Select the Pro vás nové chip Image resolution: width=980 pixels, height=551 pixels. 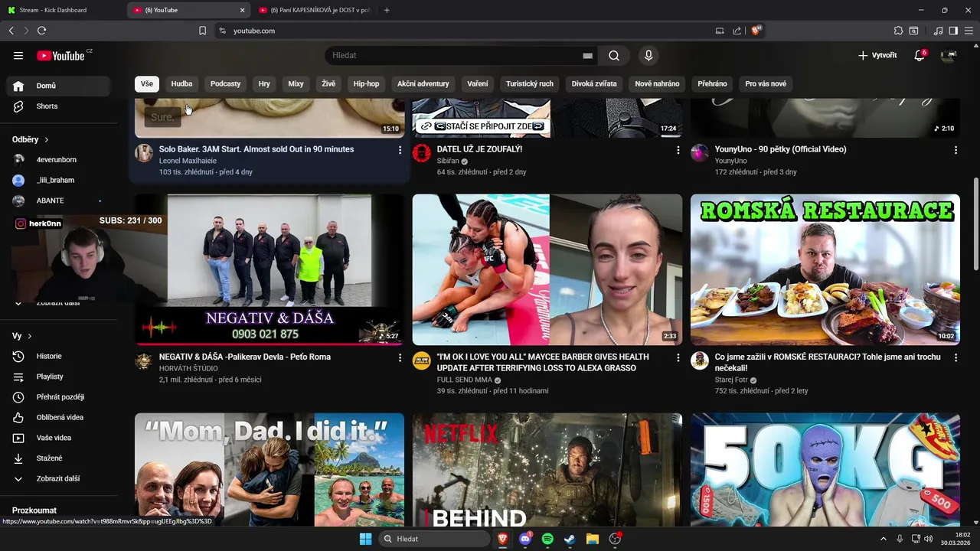pos(766,84)
